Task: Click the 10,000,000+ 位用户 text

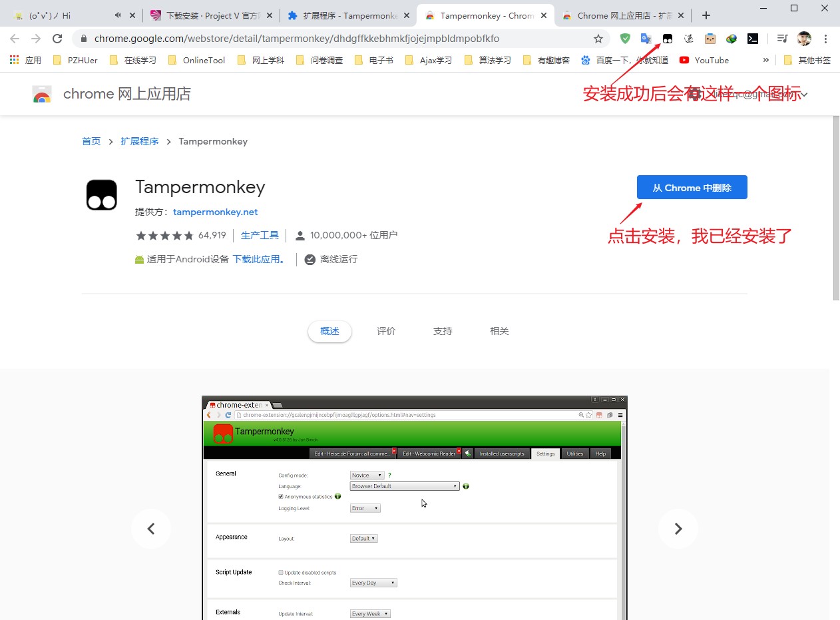Action: pyautogui.click(x=353, y=235)
